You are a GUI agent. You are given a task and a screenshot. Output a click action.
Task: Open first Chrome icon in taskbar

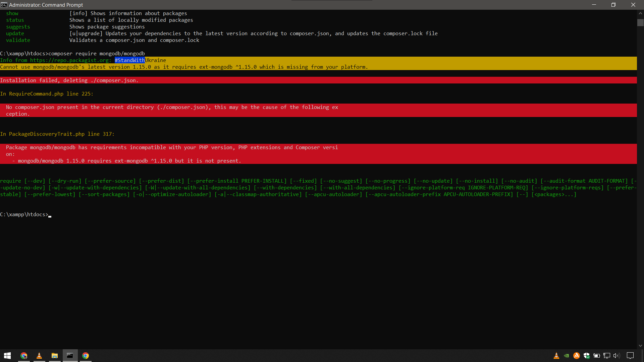24,356
